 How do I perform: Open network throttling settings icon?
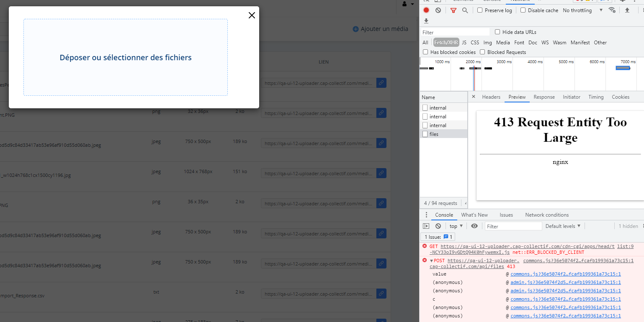pyautogui.click(x=612, y=10)
